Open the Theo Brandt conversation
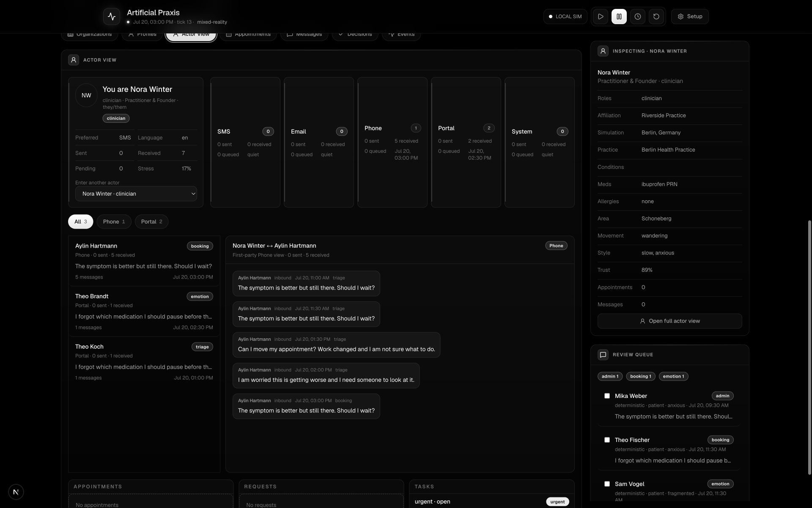The width and height of the screenshot is (812, 508). 144,312
